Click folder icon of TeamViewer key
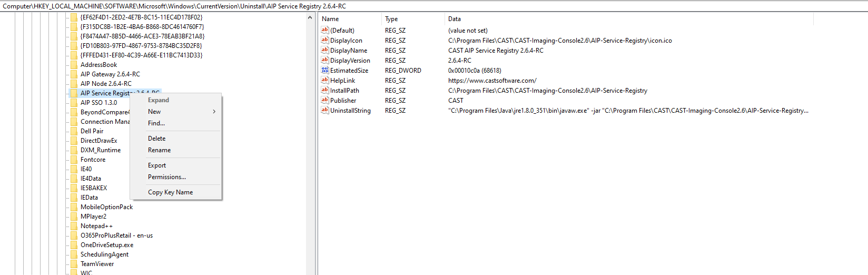 [74, 264]
